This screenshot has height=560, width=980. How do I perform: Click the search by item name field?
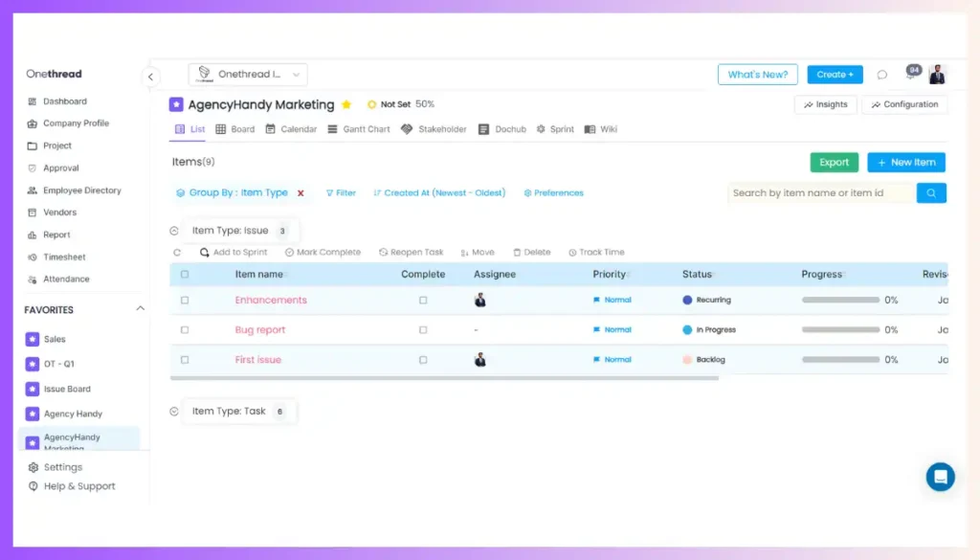click(x=822, y=193)
